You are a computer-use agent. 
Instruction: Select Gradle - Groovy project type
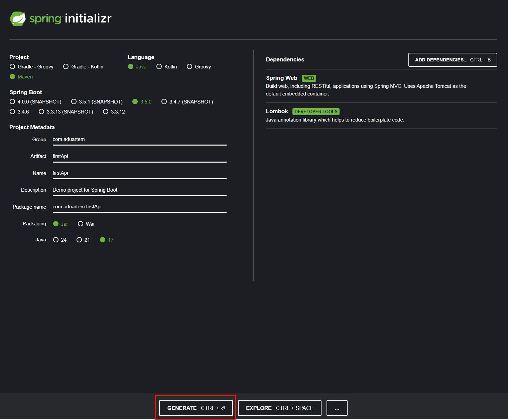(x=31, y=67)
